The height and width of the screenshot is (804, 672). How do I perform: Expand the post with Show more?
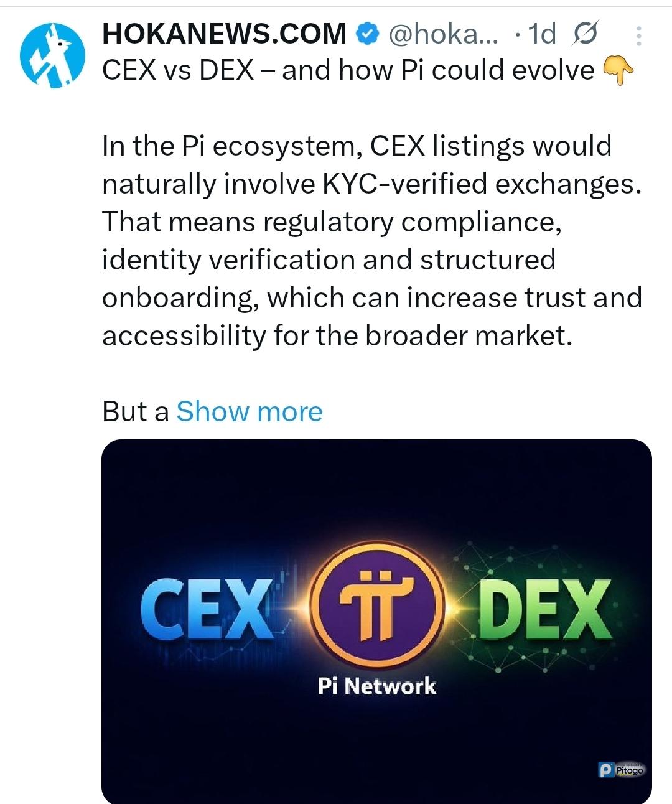[250, 411]
